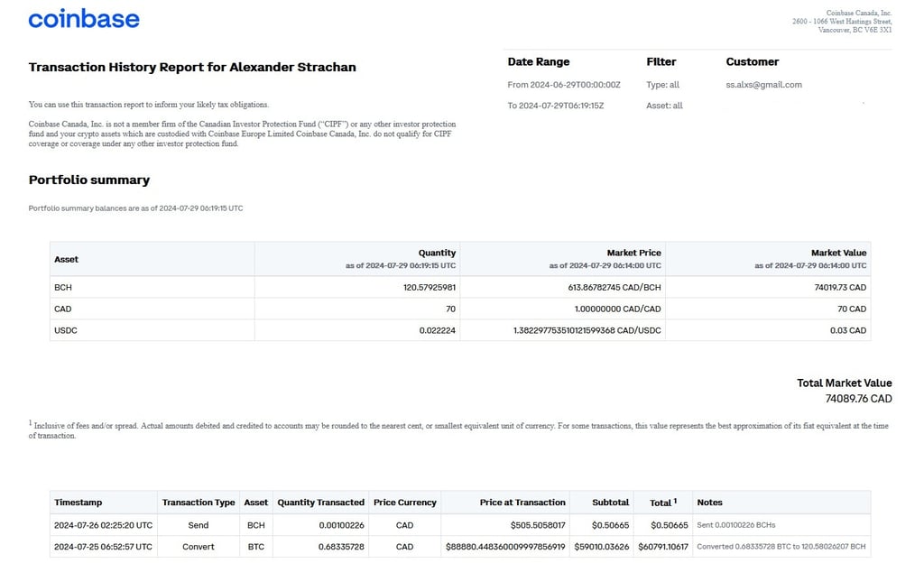Click the 'Quantity Transacted' column header
Viewport: 924px width, 563px height.
tap(320, 503)
